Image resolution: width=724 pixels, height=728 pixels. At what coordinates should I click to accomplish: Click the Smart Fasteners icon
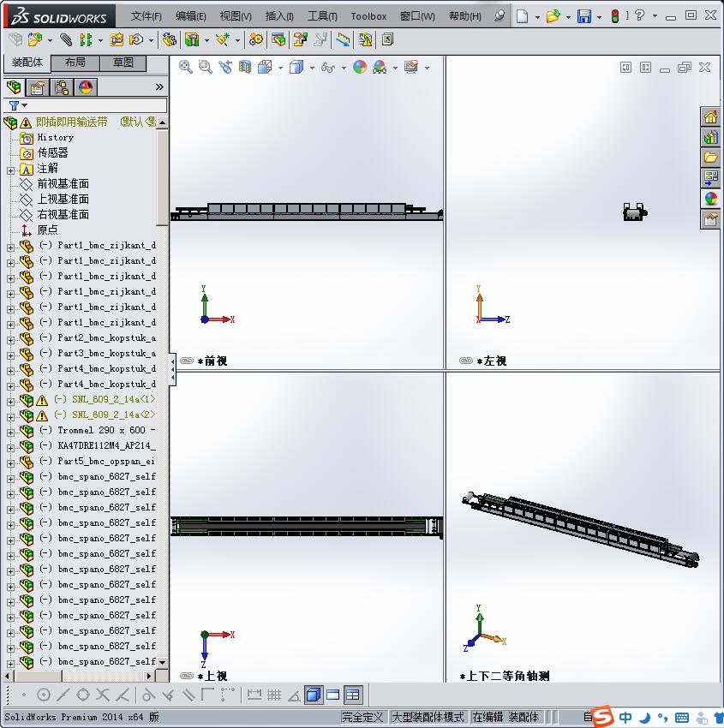117,40
